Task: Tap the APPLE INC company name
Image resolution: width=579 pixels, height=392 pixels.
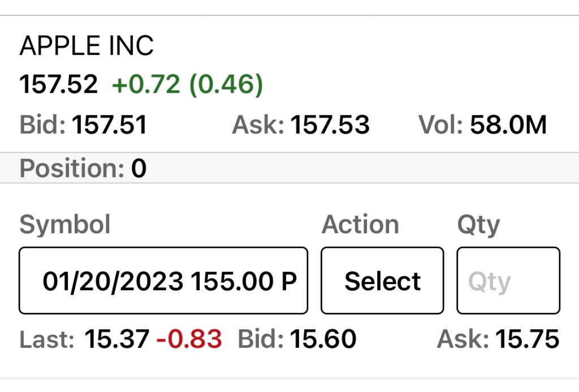Action: coord(87,46)
